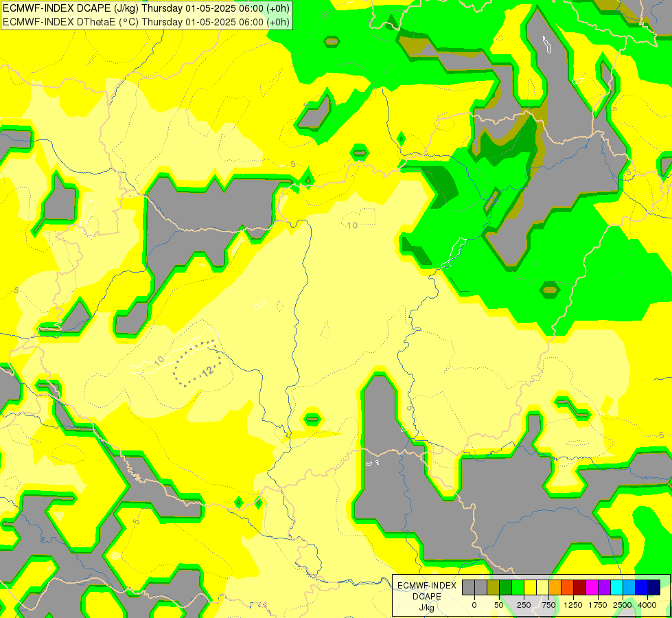Click the magenta legend swatch

click(592, 588)
